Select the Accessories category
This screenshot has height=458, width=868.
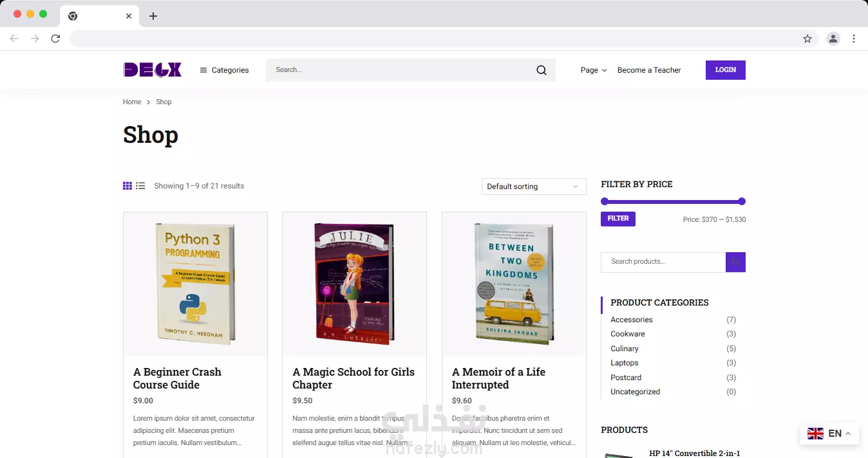(x=632, y=320)
